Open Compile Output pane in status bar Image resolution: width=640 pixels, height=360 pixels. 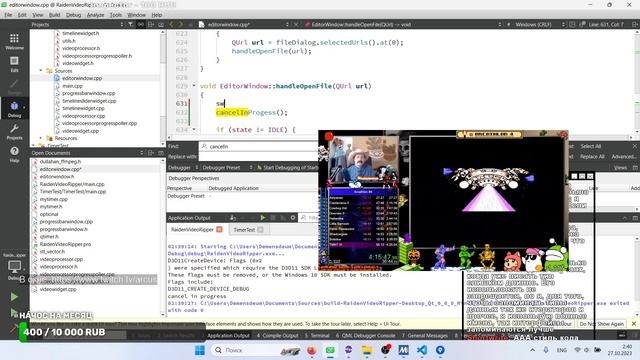(x=278, y=336)
